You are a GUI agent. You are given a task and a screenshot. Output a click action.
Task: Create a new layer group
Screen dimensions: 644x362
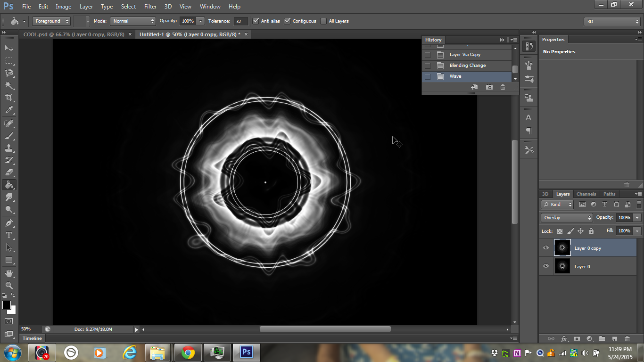602,338
